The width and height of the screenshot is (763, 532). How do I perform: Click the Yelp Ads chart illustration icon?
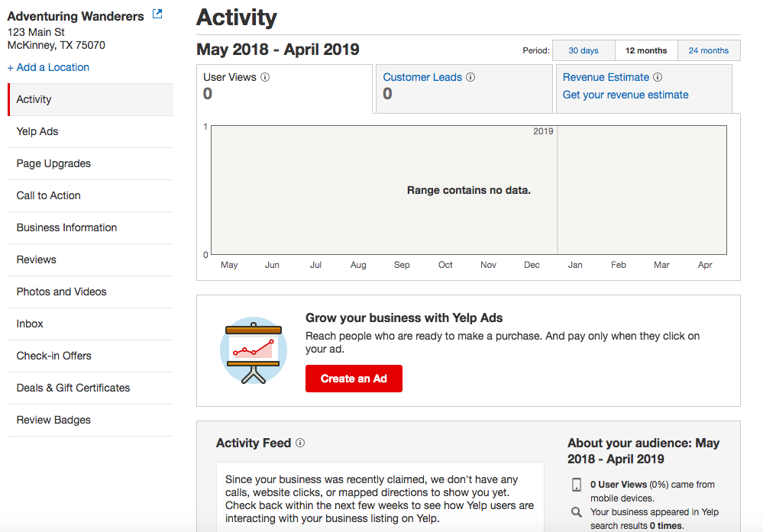[x=254, y=350]
